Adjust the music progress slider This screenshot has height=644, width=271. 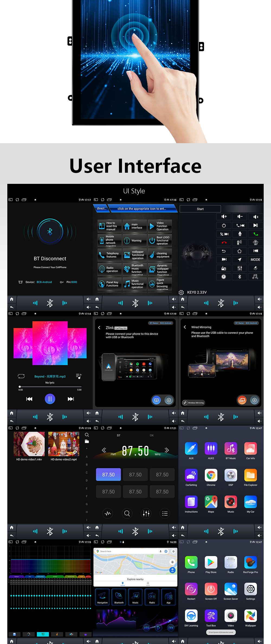50,387
